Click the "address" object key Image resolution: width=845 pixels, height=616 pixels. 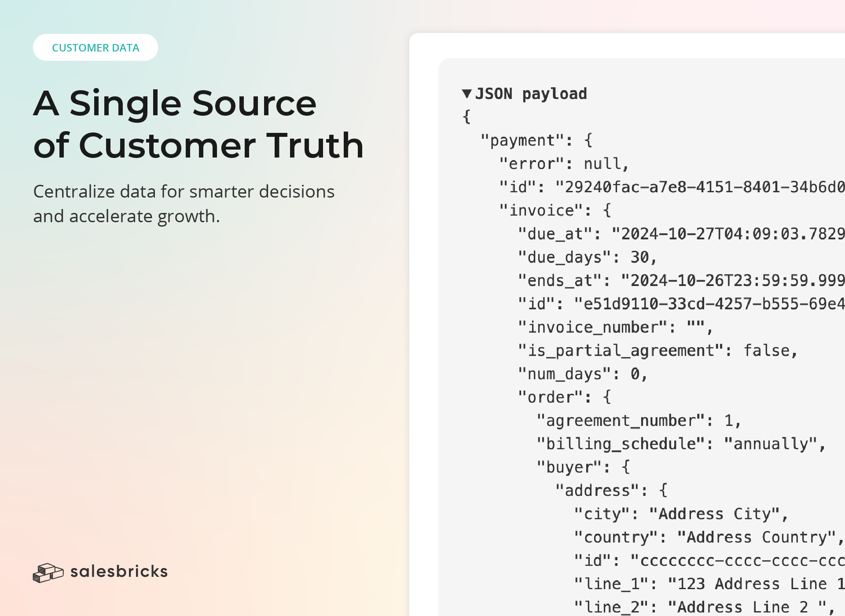(596, 491)
